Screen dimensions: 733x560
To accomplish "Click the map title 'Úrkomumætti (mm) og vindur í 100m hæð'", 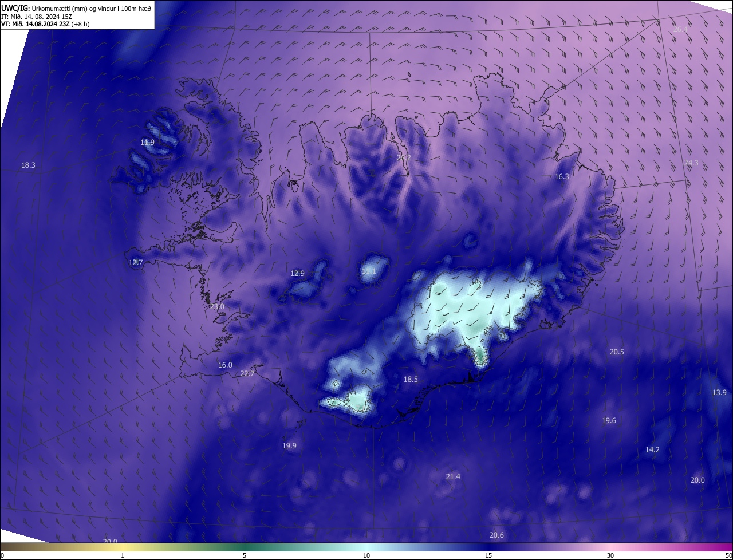I will tap(91, 8).
